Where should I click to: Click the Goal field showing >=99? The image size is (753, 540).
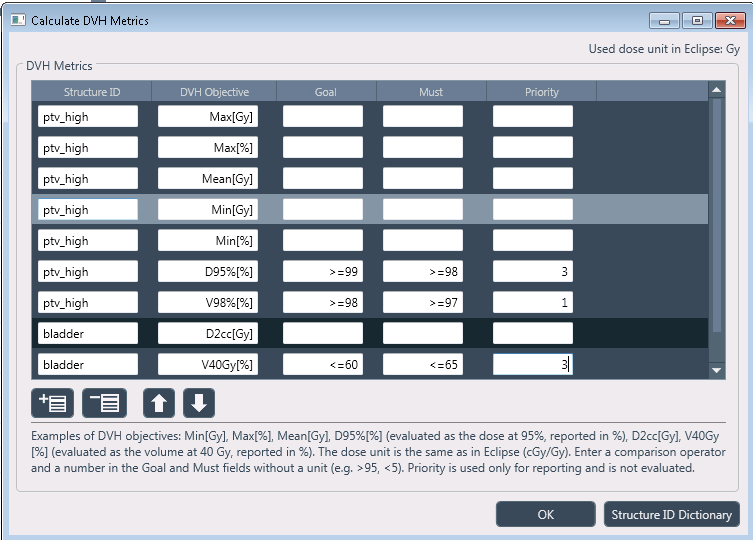point(323,271)
